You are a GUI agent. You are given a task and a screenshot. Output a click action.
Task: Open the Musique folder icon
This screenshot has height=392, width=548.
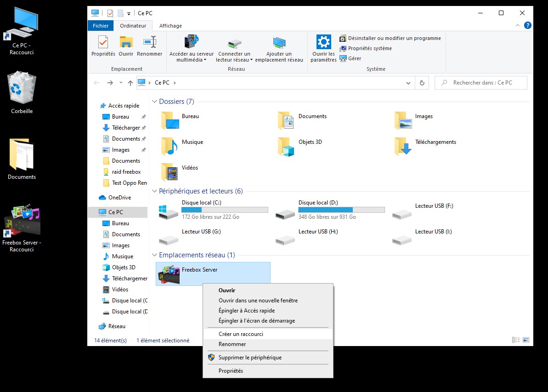point(169,147)
